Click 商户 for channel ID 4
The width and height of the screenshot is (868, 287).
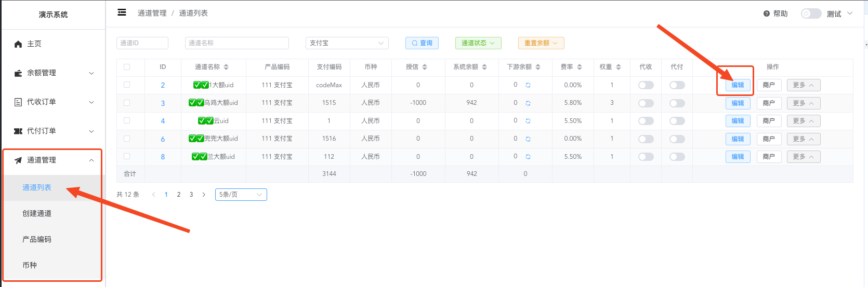coord(769,121)
